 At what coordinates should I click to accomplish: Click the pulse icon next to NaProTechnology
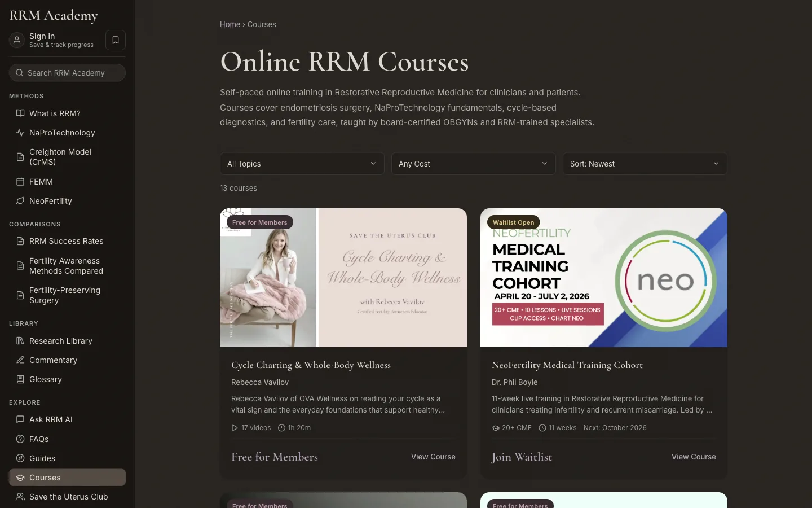point(20,133)
